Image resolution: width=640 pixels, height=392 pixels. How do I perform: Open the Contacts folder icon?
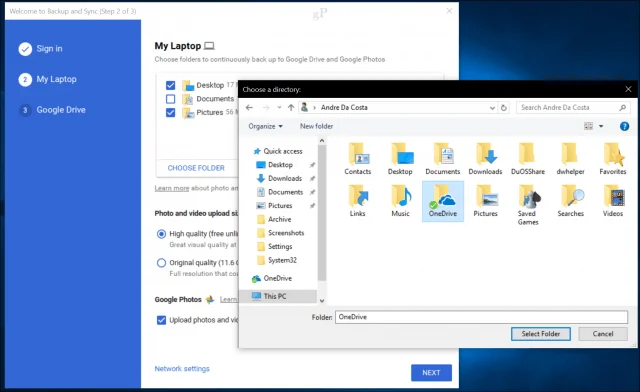click(x=358, y=158)
